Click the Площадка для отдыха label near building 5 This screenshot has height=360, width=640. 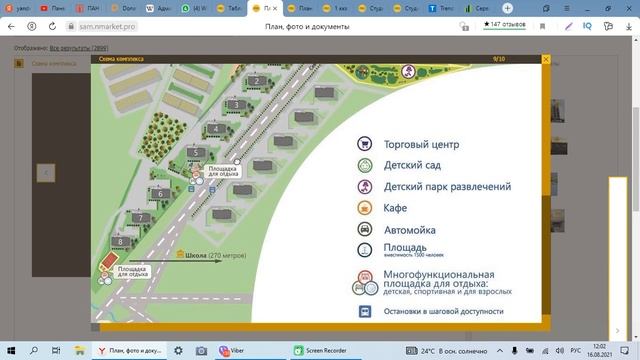pyautogui.click(x=223, y=171)
